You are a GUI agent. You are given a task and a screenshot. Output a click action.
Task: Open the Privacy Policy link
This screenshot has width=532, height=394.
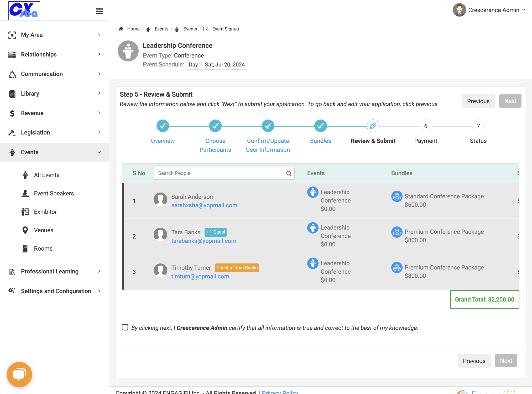280,392
